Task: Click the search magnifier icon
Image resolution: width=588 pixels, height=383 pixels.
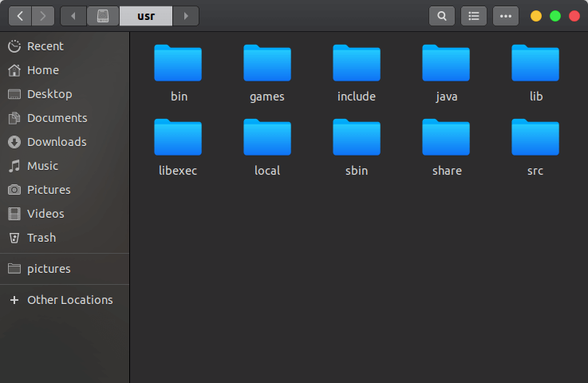Action: point(442,16)
